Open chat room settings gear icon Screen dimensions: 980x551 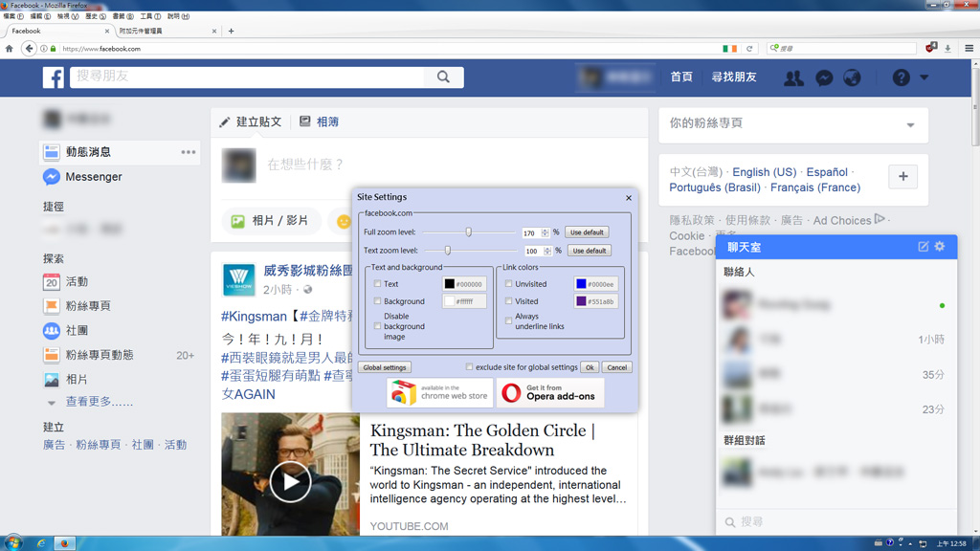pyautogui.click(x=940, y=247)
